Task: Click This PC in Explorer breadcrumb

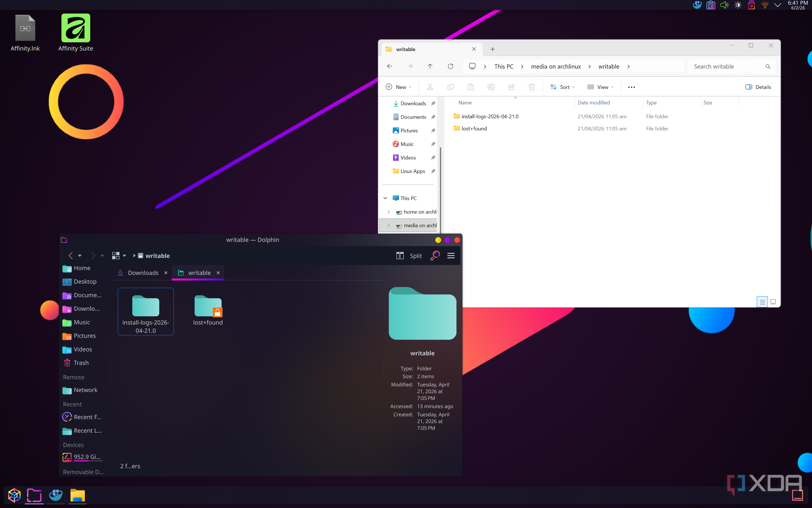Action: click(504, 67)
